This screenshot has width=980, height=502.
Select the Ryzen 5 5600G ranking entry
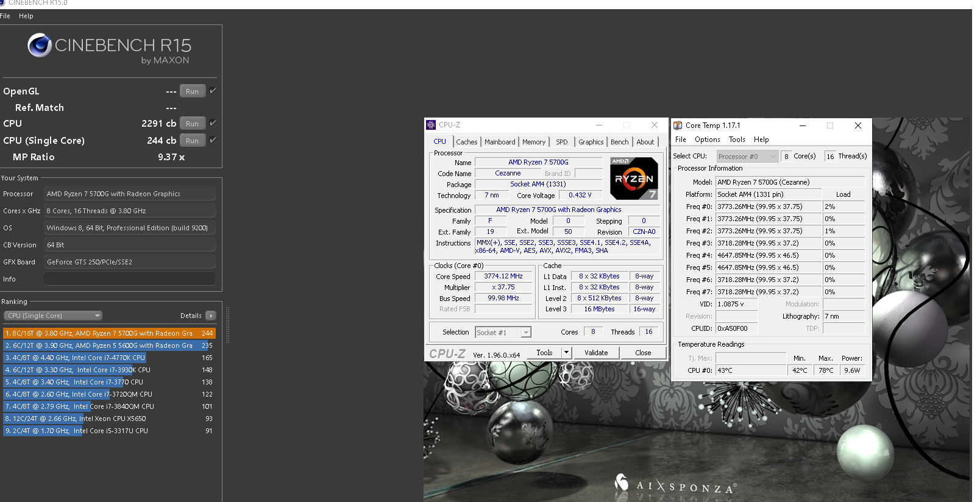point(109,345)
